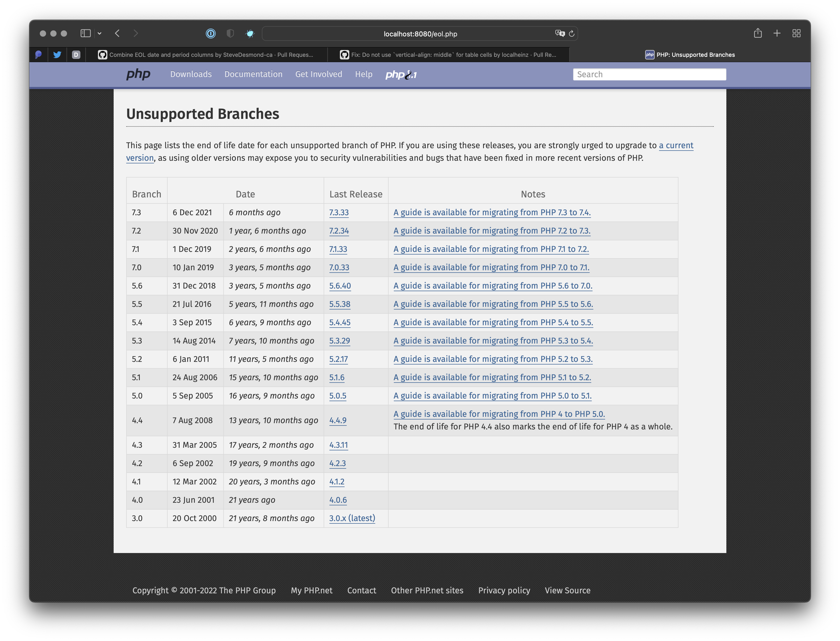
Task: Open the pinned Twitter tab
Action: tap(57, 54)
